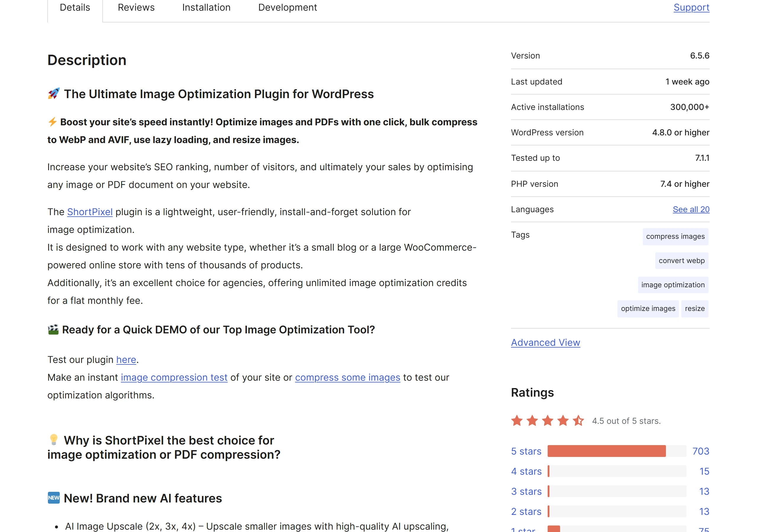
Task: Select the 'Tested up to' value 7.1.1
Action: click(702, 158)
